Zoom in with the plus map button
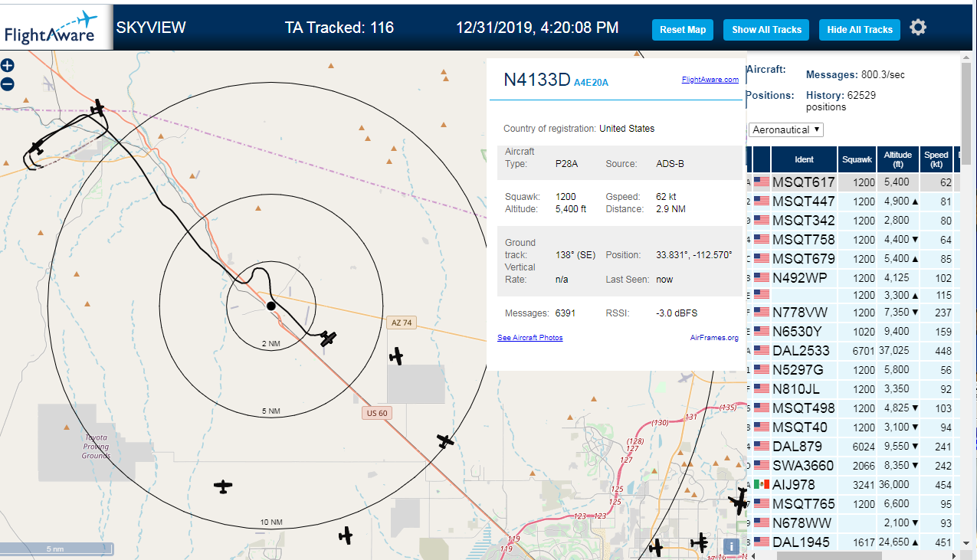This screenshot has height=560, width=977. pos(7,66)
